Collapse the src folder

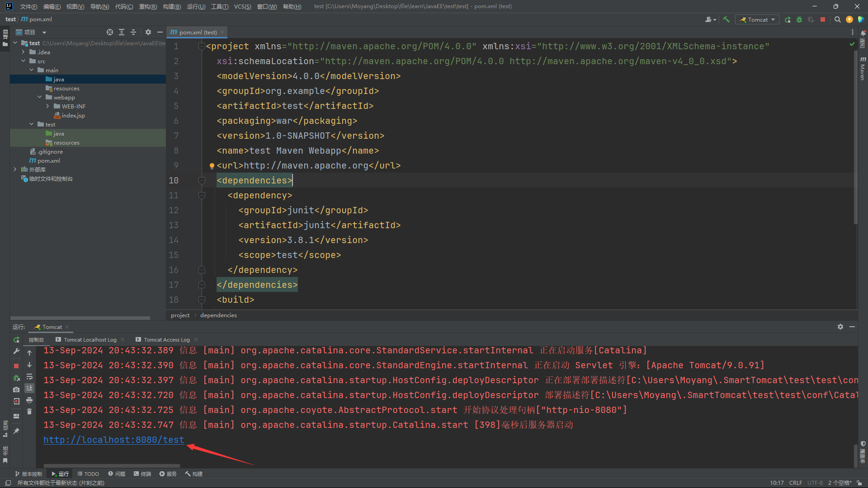coord(24,61)
